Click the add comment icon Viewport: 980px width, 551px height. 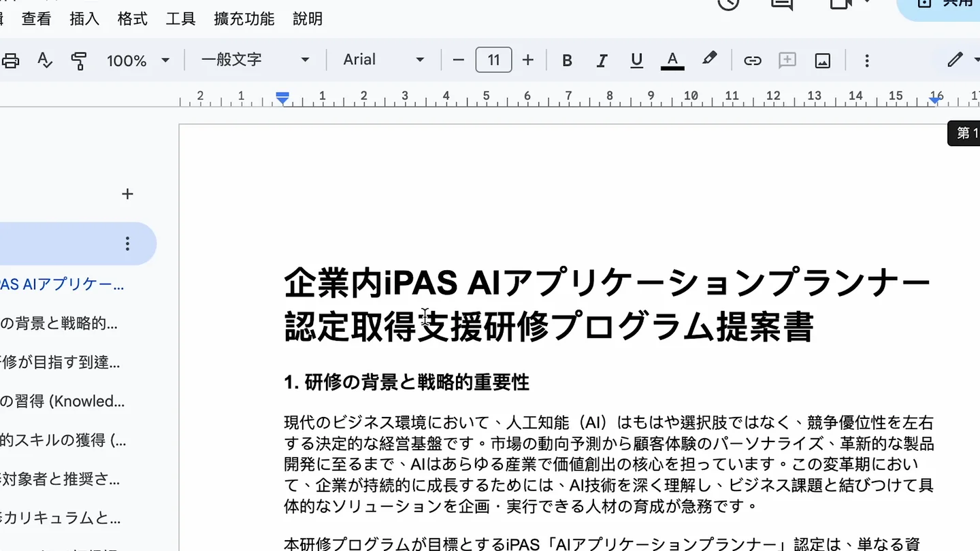point(787,61)
